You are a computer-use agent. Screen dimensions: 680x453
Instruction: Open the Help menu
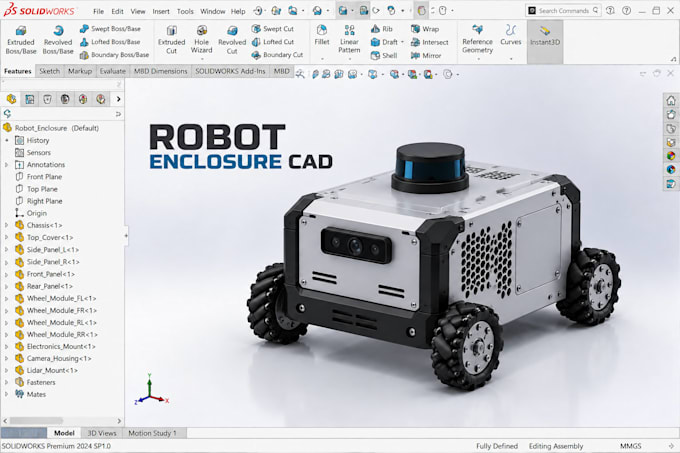point(238,11)
